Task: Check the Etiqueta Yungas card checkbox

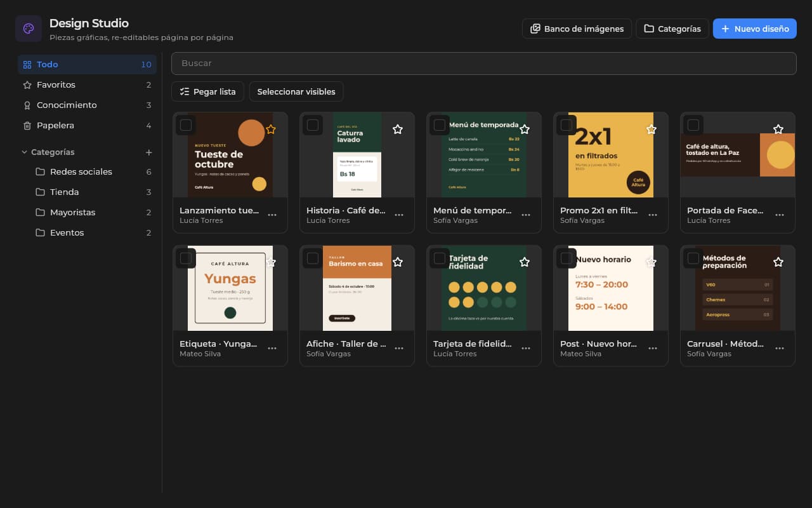Action: point(186,258)
